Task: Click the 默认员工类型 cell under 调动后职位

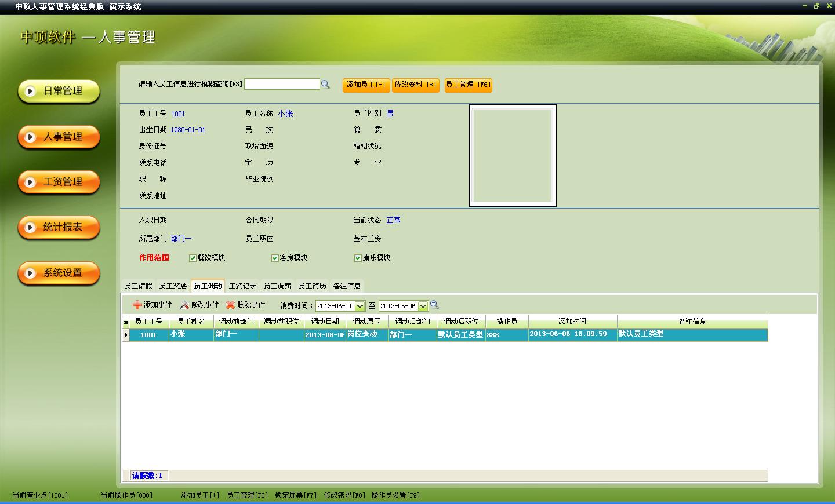Action: tap(462, 335)
